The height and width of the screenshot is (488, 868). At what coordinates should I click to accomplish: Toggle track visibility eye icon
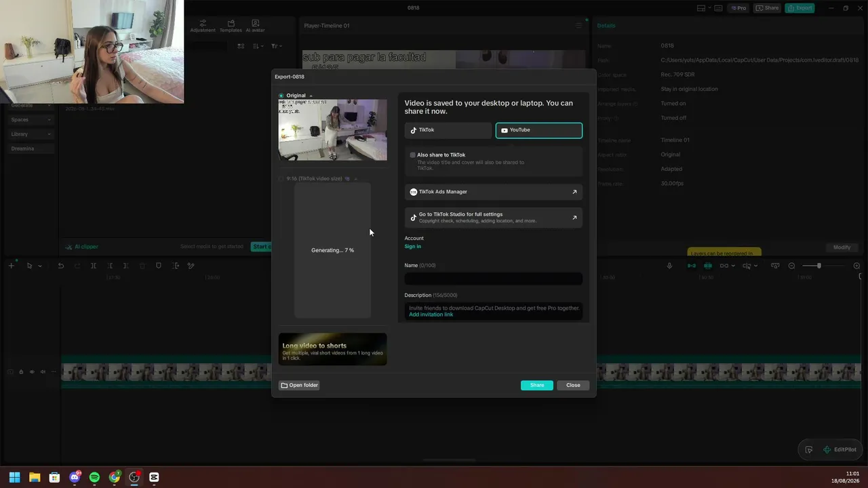32,371
